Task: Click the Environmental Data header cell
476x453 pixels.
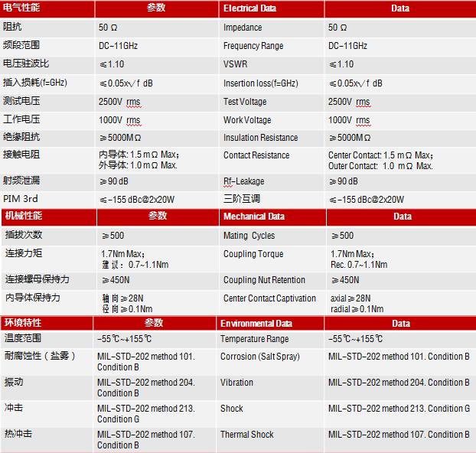Action: click(x=256, y=324)
